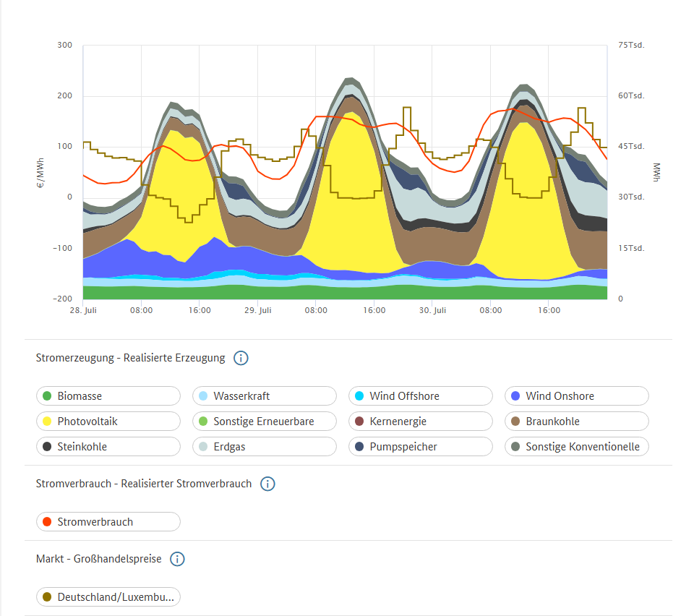The width and height of the screenshot is (694, 616).
Task: Toggle Wind Offshore legend chip
Action: click(420, 396)
